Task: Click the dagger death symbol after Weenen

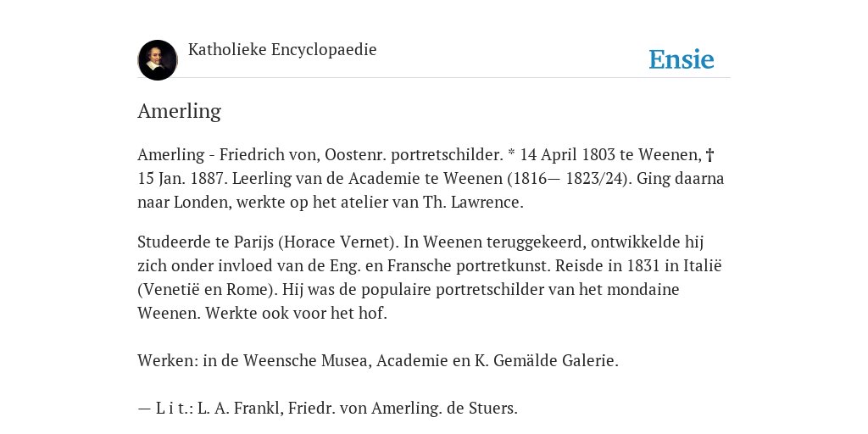Action: point(709,155)
